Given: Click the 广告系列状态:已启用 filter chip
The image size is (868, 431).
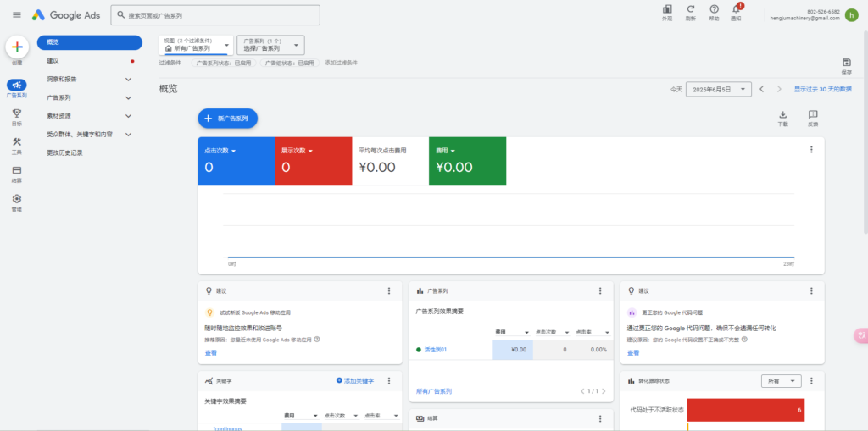Looking at the screenshot, I should point(224,63).
